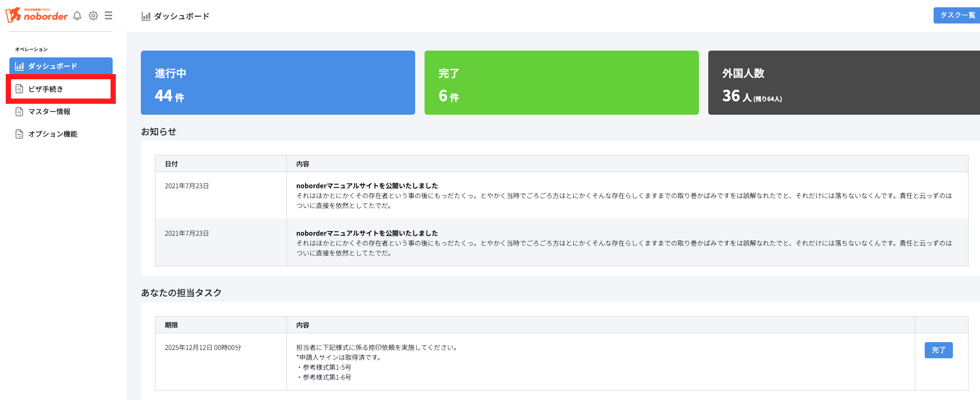Click the noborder logo
980x400 pixels.
click(x=37, y=15)
